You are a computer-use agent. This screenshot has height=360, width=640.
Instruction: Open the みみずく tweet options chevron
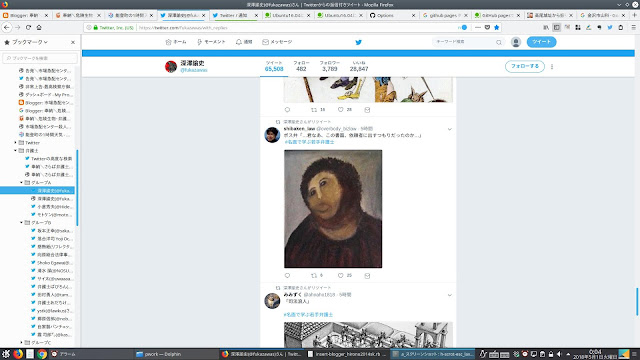pyautogui.click(x=449, y=295)
